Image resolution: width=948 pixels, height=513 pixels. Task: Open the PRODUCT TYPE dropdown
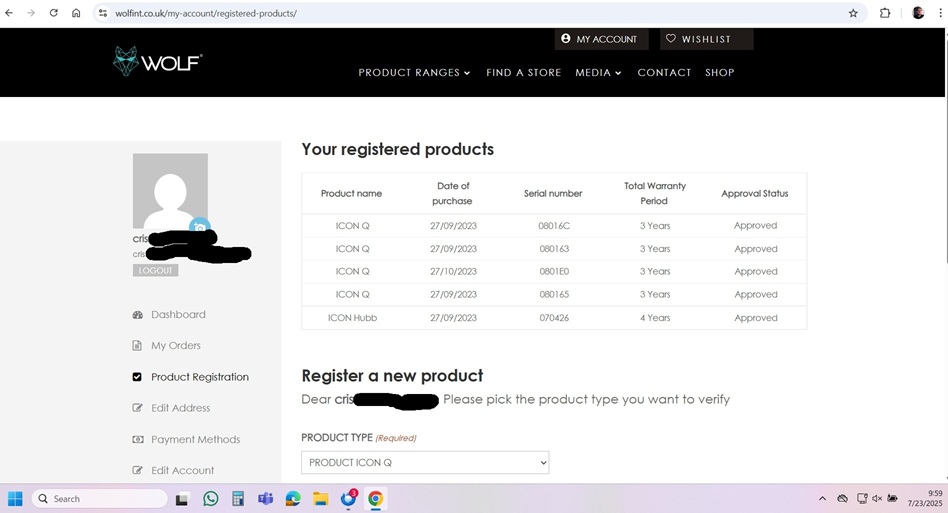point(425,462)
